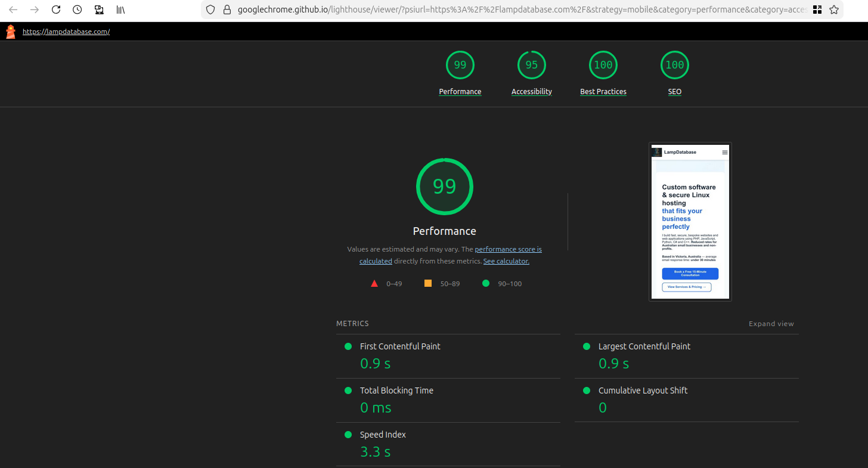The height and width of the screenshot is (468, 868).
Task: Bookmark this page with the star icon
Action: click(x=834, y=10)
